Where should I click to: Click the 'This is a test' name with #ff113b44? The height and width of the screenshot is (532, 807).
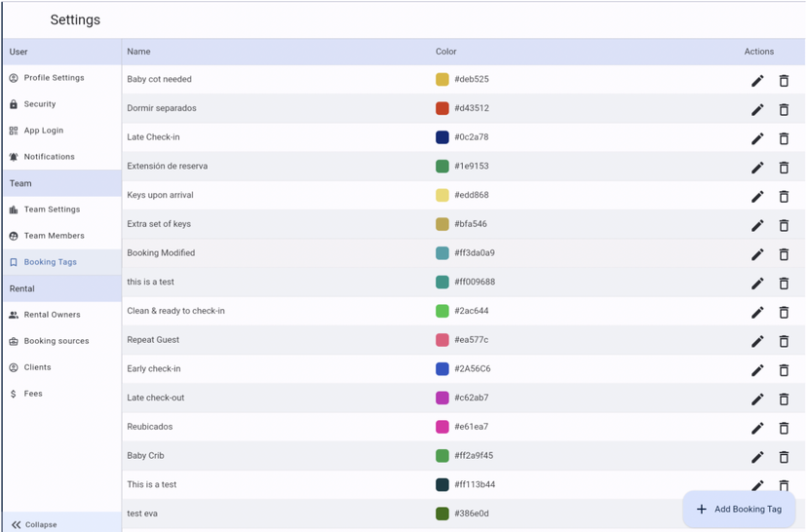point(151,484)
